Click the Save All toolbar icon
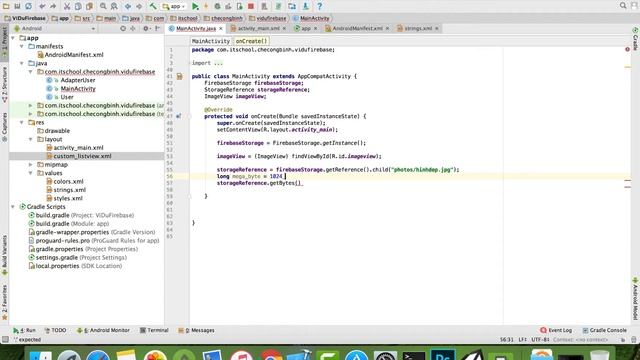 [x=17, y=6]
